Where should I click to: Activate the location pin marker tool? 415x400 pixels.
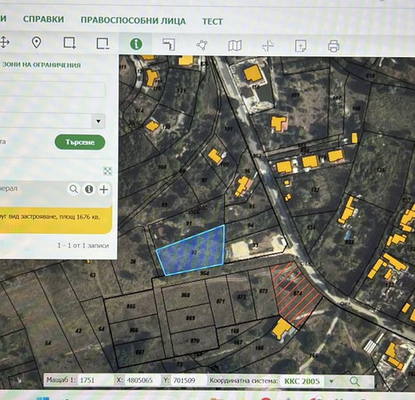[36, 43]
